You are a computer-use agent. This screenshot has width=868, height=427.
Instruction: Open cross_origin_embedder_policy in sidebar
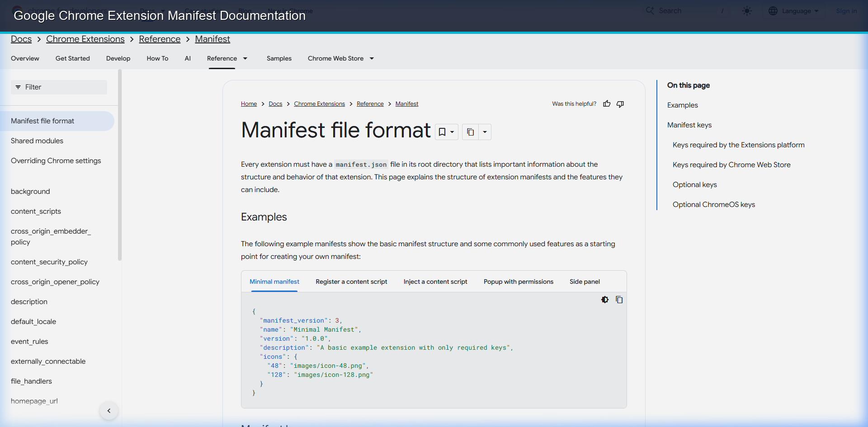51,237
